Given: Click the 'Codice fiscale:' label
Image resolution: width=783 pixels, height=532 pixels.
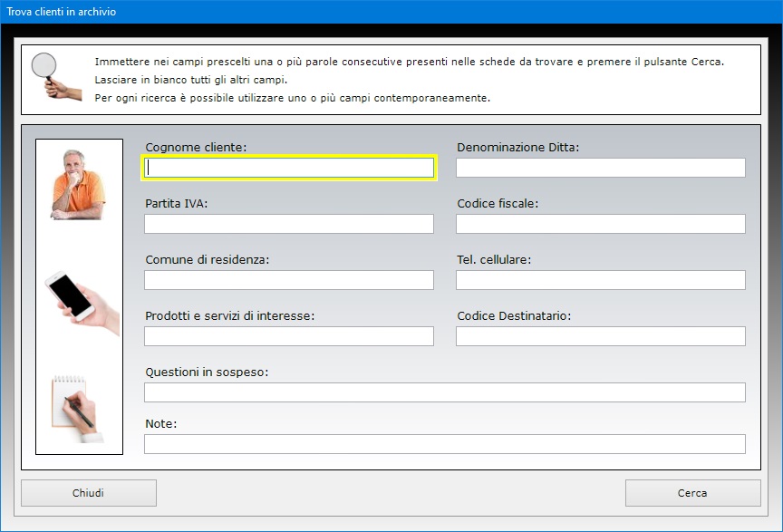Looking at the screenshot, I should 498,203.
